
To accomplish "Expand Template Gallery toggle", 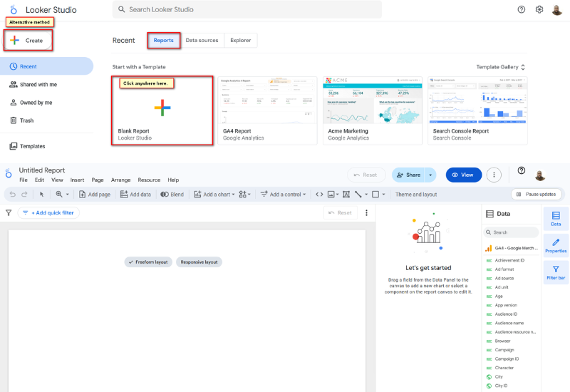I will tap(501, 67).
